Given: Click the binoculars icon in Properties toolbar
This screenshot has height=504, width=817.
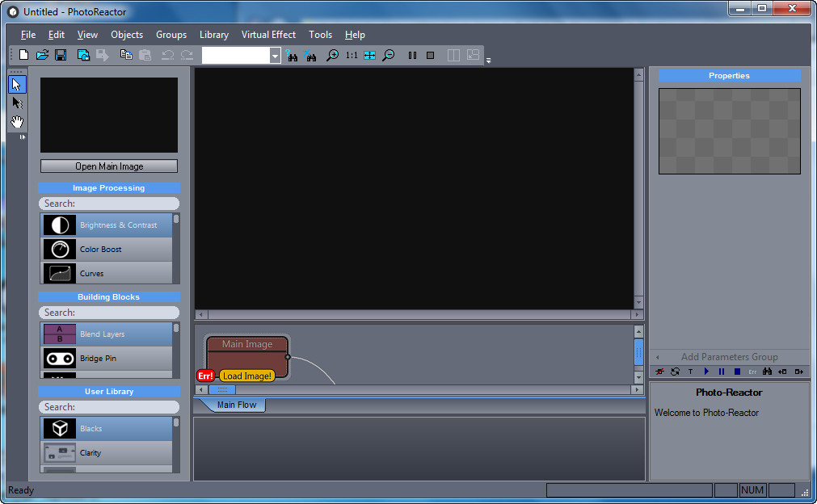Looking at the screenshot, I should 767,372.
